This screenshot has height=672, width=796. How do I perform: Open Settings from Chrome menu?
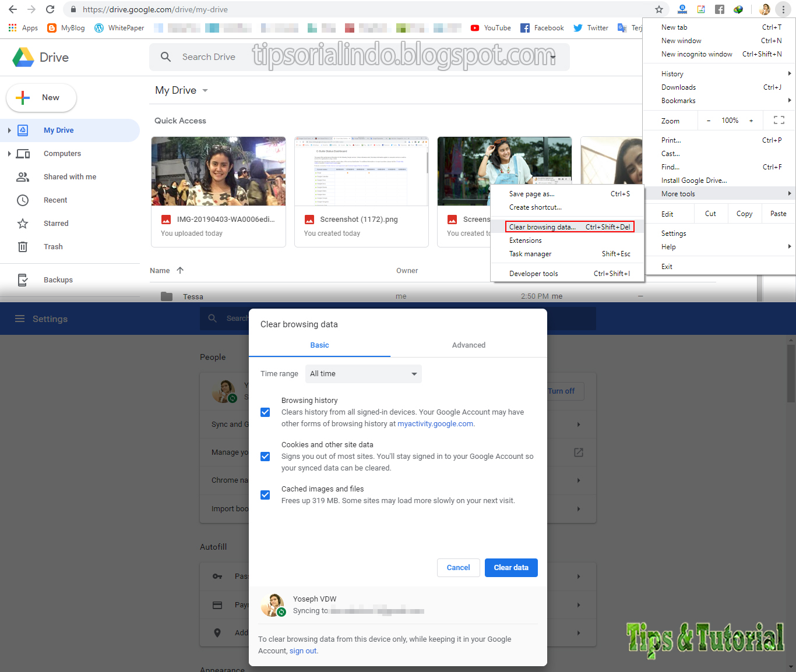pos(719,234)
